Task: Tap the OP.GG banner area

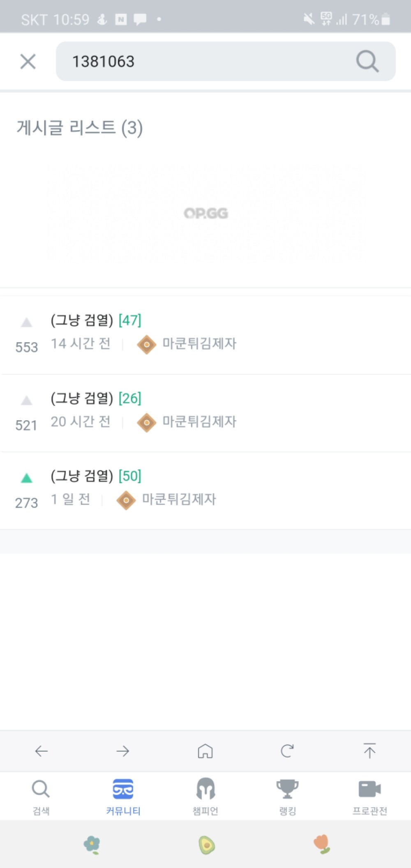Action: pyautogui.click(x=205, y=213)
